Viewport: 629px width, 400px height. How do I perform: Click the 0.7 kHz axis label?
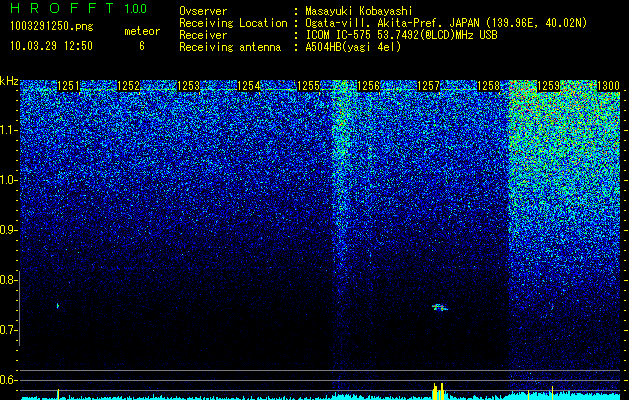[8, 330]
